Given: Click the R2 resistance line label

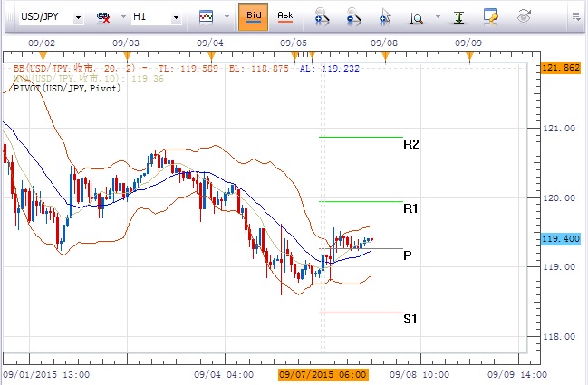Looking at the screenshot, I should click(411, 144).
